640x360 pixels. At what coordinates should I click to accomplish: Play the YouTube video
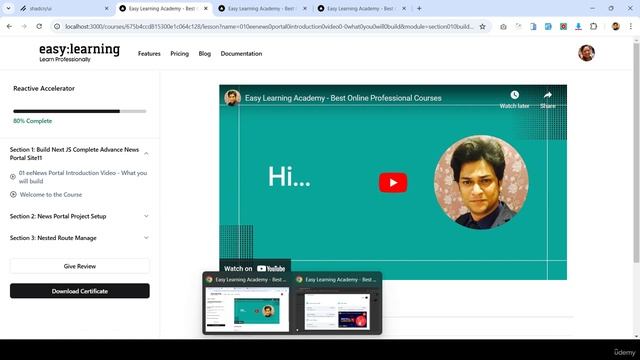(393, 182)
